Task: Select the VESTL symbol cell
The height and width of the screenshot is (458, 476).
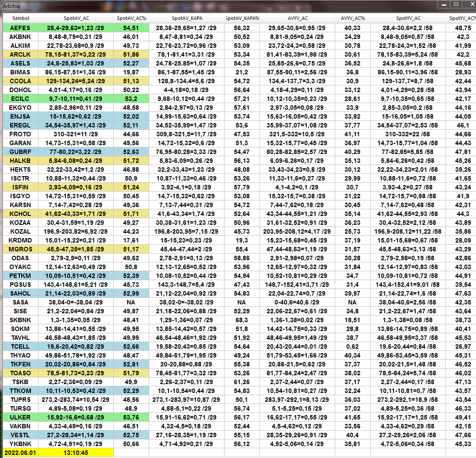Action: click(x=20, y=435)
